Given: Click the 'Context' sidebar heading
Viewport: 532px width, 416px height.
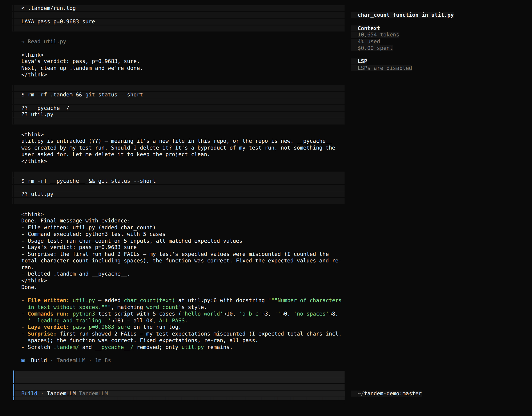Looking at the screenshot, I should [x=369, y=28].
